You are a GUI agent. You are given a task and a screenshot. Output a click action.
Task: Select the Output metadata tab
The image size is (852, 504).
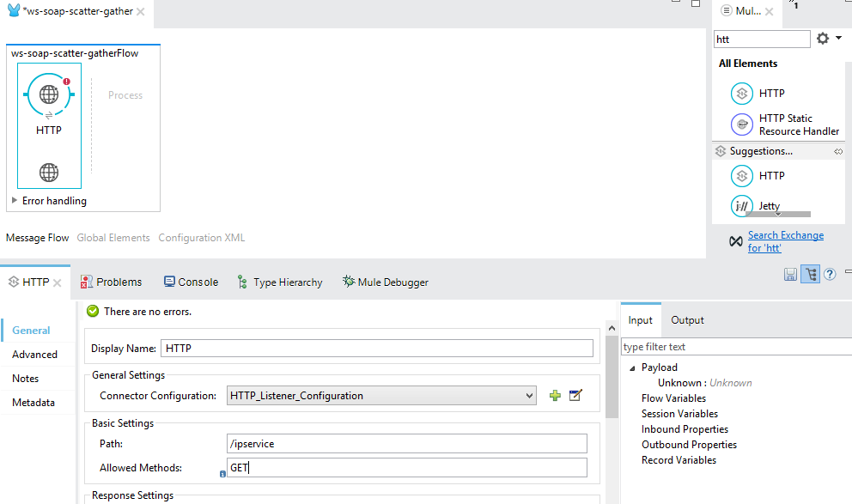(687, 320)
